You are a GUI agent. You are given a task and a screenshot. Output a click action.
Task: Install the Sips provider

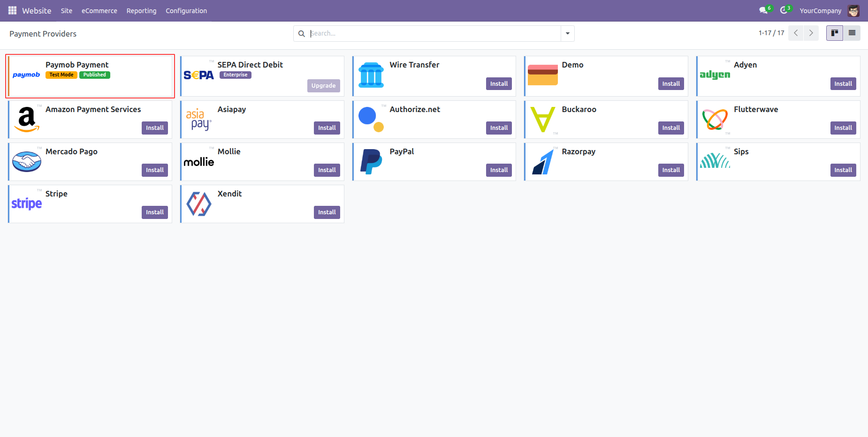(843, 170)
